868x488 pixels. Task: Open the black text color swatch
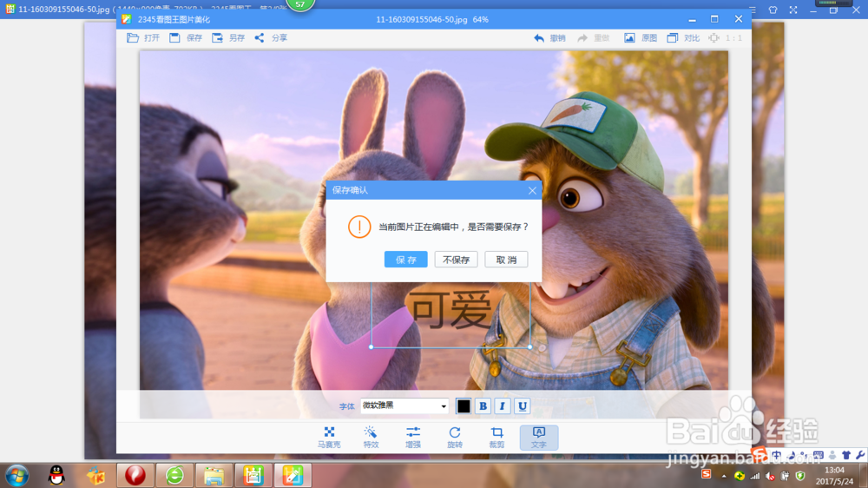tap(464, 406)
